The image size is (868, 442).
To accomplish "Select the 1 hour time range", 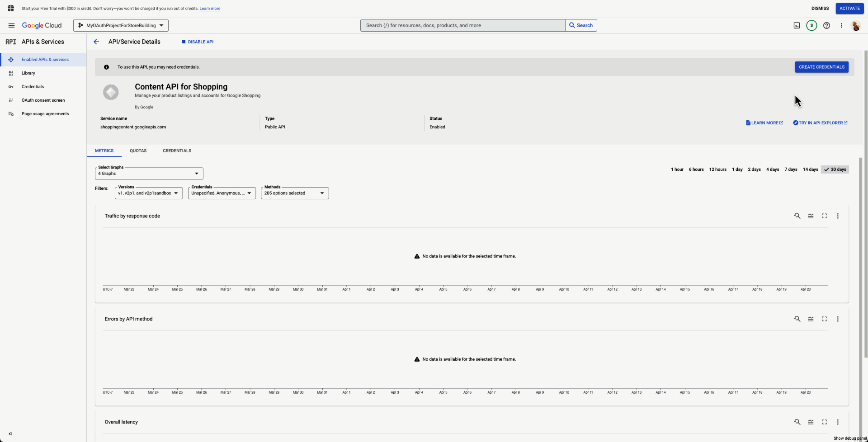I will 677,169.
